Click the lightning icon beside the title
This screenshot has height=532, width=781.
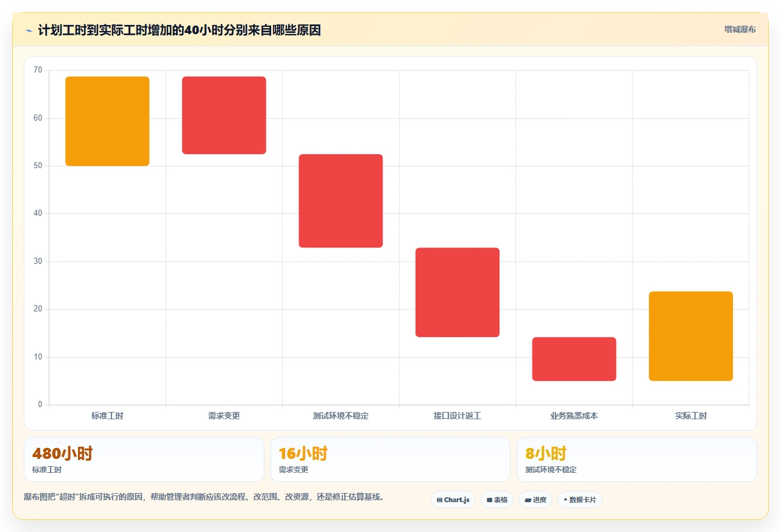coord(29,30)
